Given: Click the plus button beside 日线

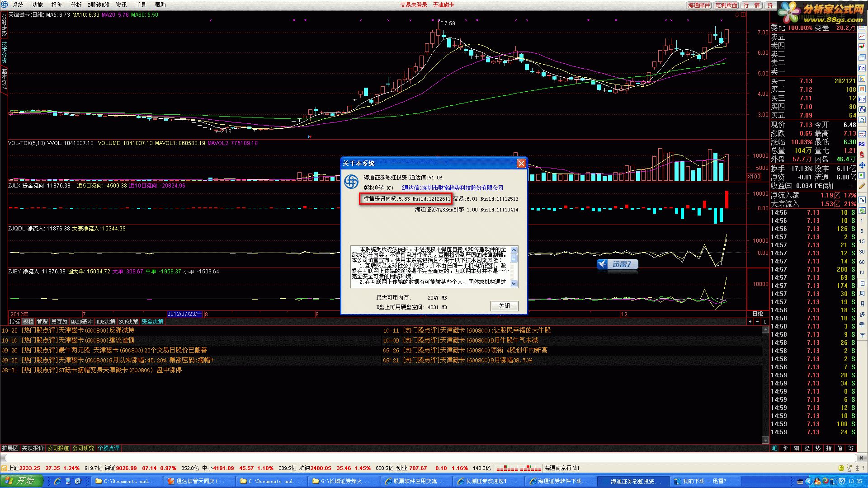Looking at the screenshot, I should (x=750, y=322).
